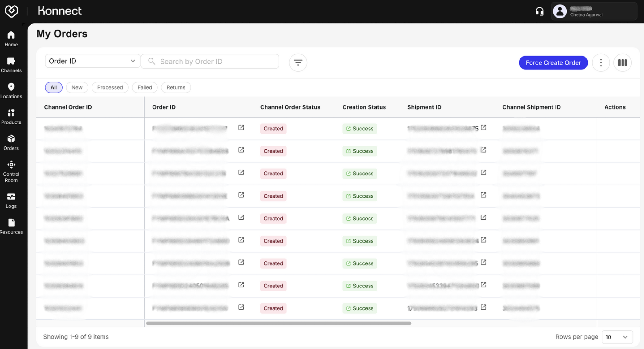This screenshot has width=644, height=349.
Task: Open support via headphone icon
Action: tap(539, 11)
